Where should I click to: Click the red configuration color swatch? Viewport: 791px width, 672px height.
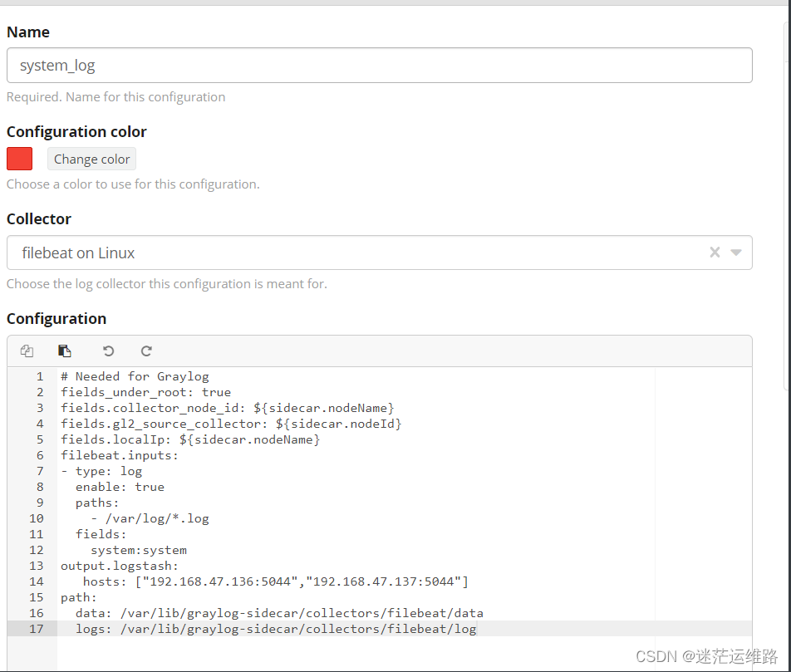click(x=20, y=159)
